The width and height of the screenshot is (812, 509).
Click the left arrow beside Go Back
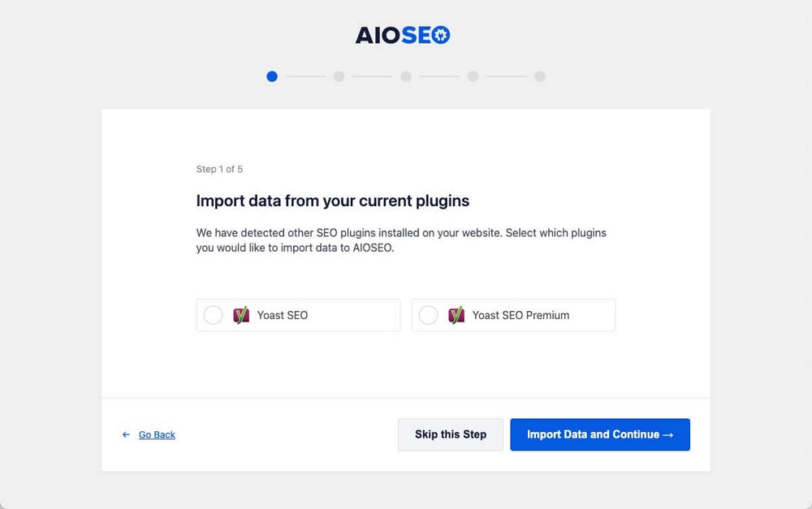click(x=126, y=435)
